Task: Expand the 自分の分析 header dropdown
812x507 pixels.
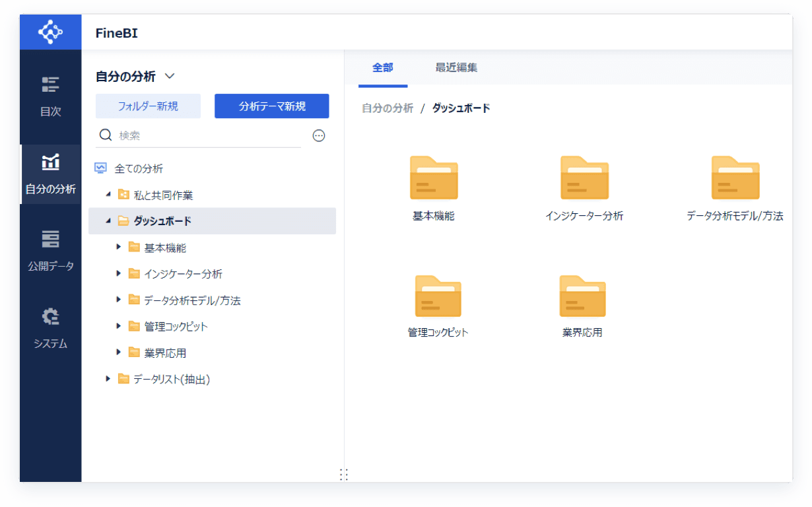Action: tap(170, 77)
